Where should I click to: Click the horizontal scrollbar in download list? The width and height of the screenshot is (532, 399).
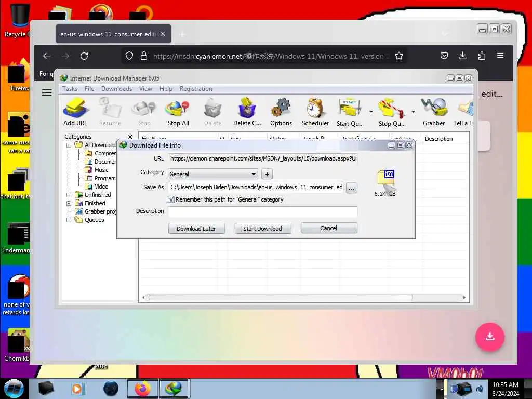[x=280, y=298]
